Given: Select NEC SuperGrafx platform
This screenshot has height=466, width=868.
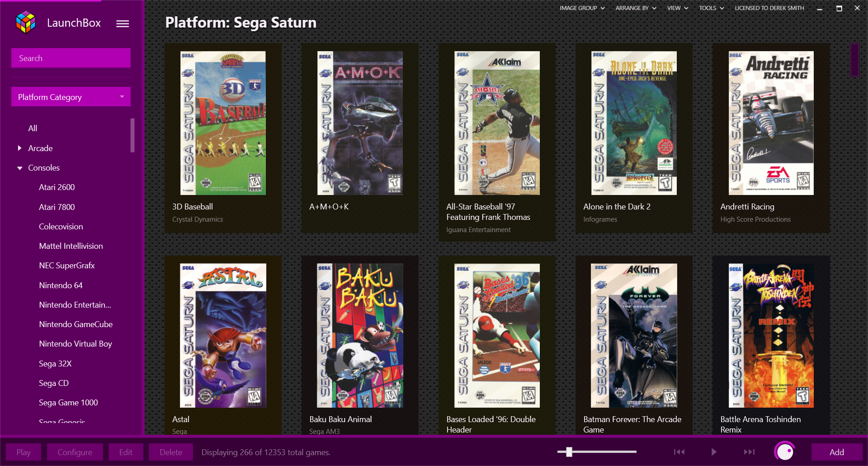Looking at the screenshot, I should [x=67, y=266].
